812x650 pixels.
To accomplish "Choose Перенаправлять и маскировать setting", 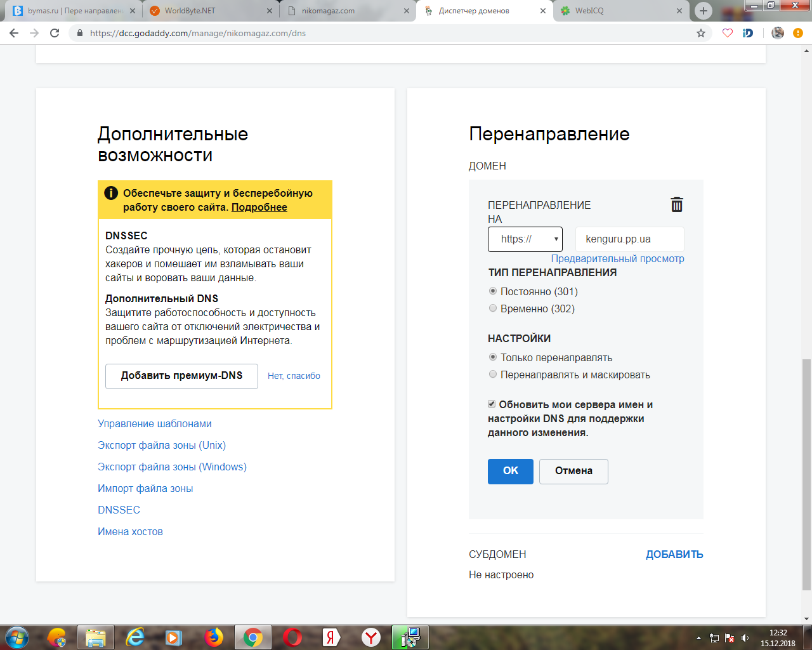I will [493, 375].
